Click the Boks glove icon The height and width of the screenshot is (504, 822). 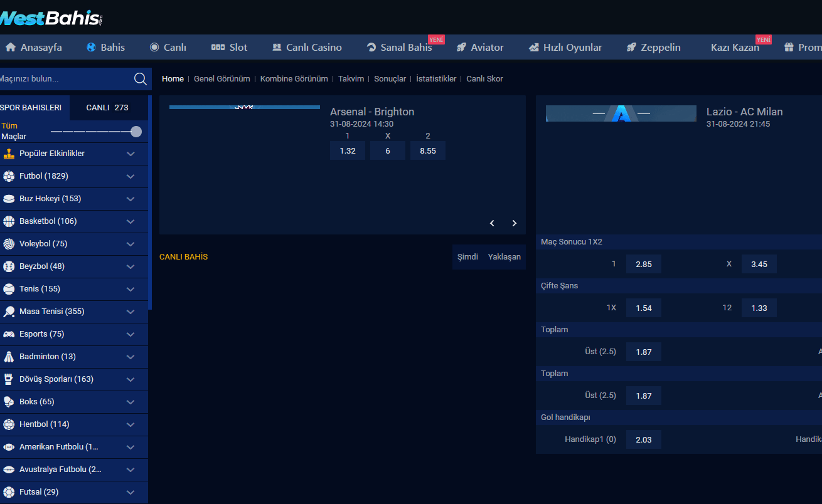pyautogui.click(x=9, y=402)
